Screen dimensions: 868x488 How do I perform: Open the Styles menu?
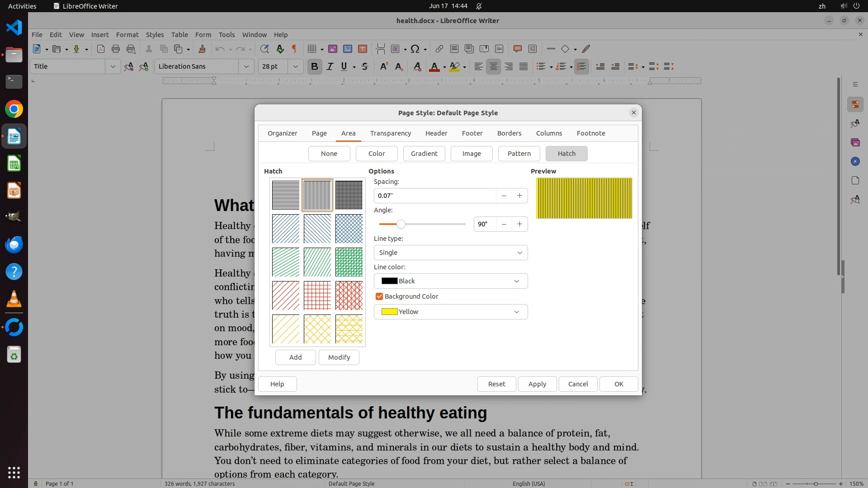click(155, 34)
